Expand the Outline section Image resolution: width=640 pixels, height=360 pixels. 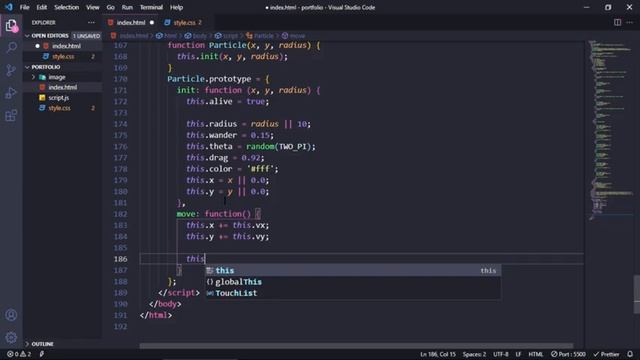(42, 344)
